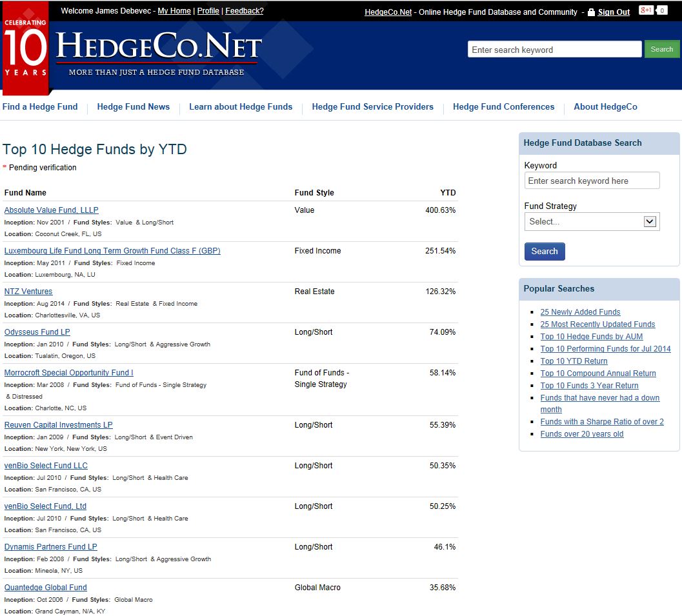
Task: Click the HedgeCo.Net logo
Action: (159, 53)
